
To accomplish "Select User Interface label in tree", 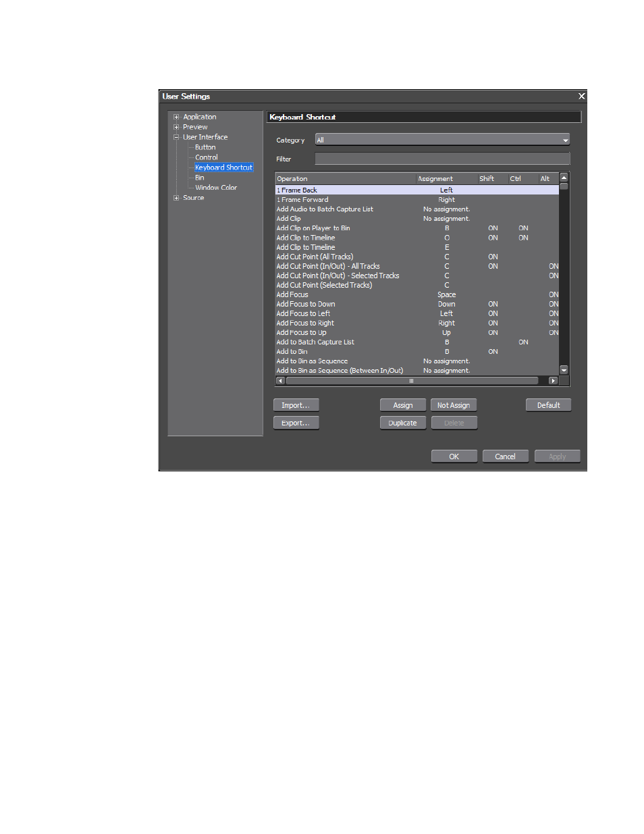I will coord(205,137).
